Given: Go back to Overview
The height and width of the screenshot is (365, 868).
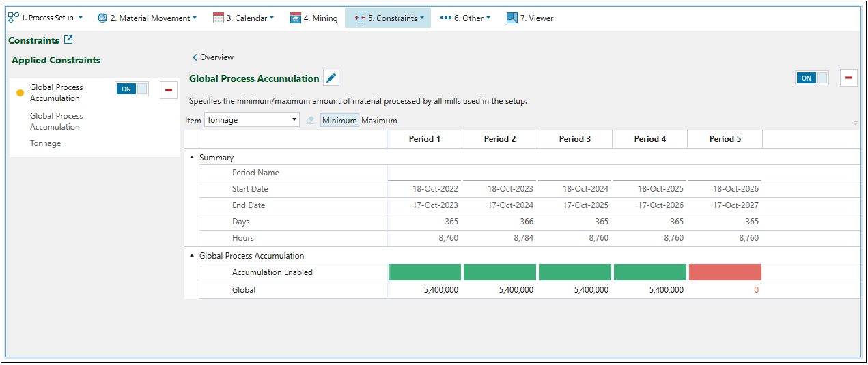Looking at the screenshot, I should [213, 57].
